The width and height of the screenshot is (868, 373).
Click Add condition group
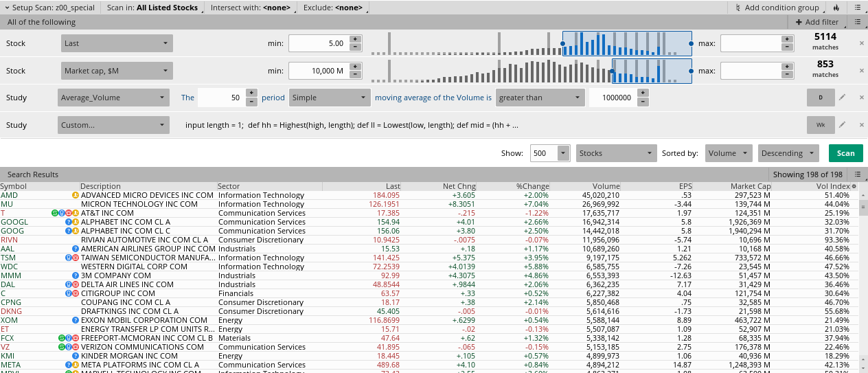[x=777, y=8]
